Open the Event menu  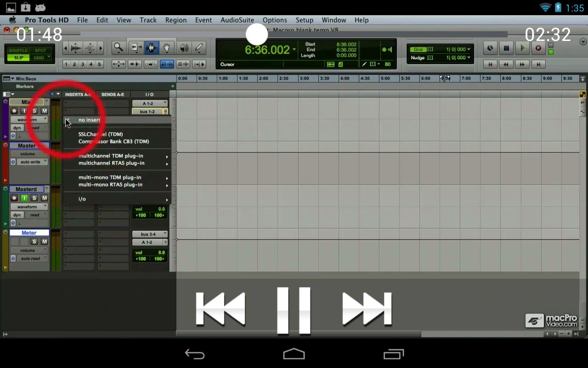click(204, 20)
